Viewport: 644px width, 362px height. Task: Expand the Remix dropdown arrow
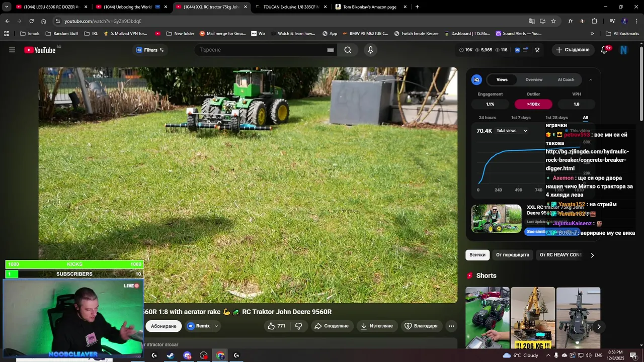point(216,326)
